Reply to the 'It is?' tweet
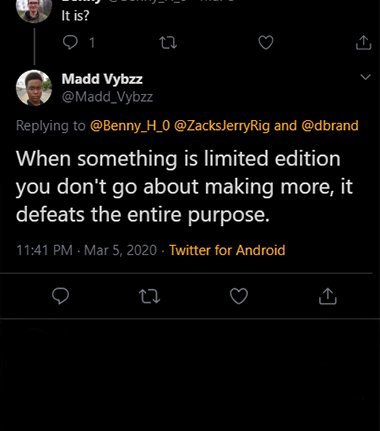This screenshot has height=431, width=380. tap(70, 43)
